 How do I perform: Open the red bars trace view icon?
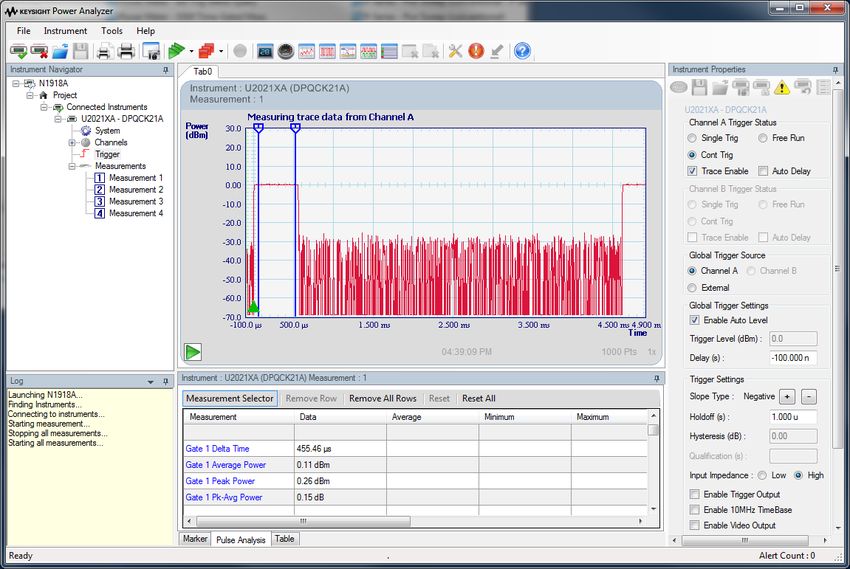click(x=327, y=51)
